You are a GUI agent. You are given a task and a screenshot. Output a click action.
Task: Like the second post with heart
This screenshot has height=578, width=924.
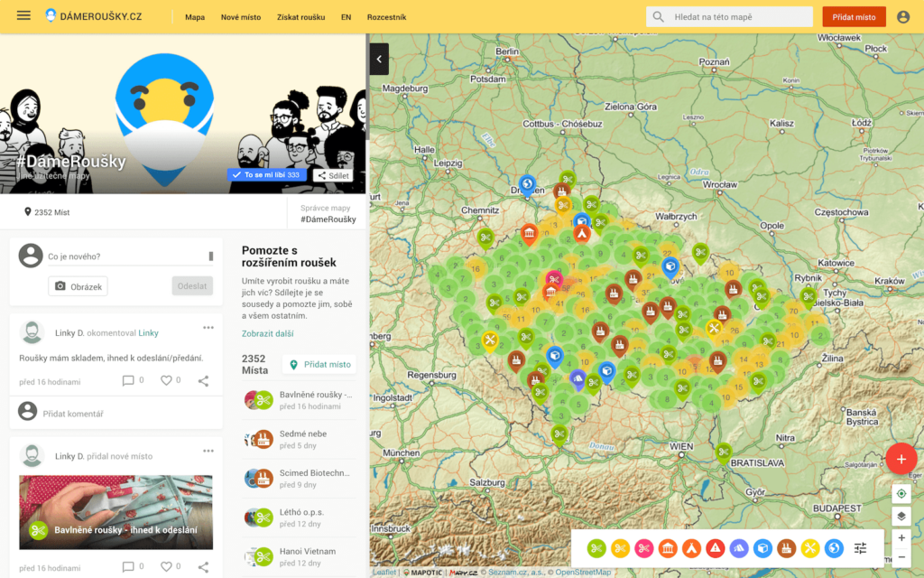pyautogui.click(x=166, y=567)
